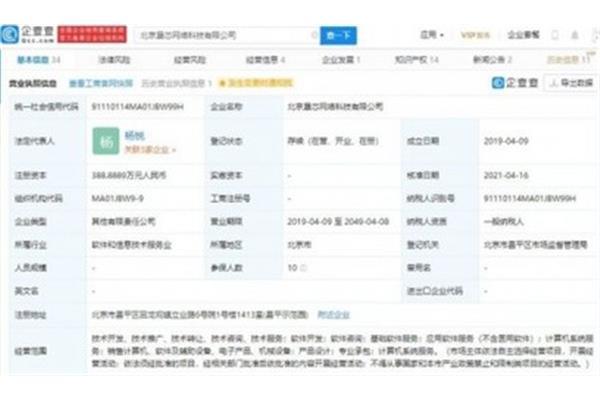Switch to the 经营信息 4 tab
Screen dimensions: 600x400
(265, 60)
